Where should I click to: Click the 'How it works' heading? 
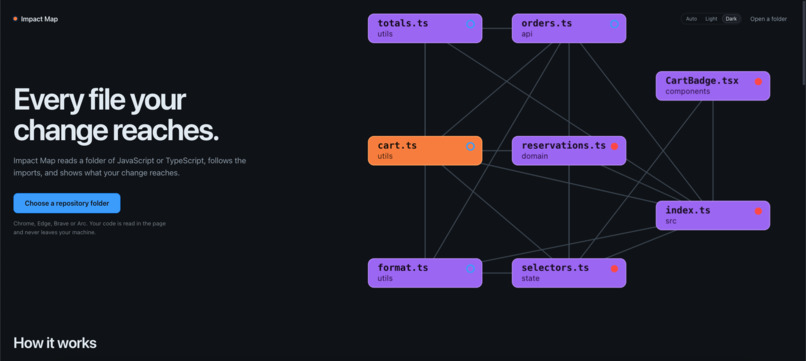coord(55,343)
